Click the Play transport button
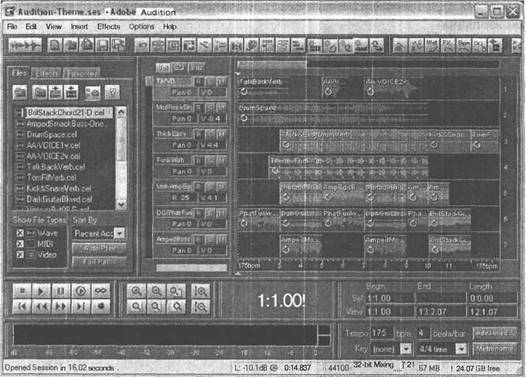 tap(41, 291)
